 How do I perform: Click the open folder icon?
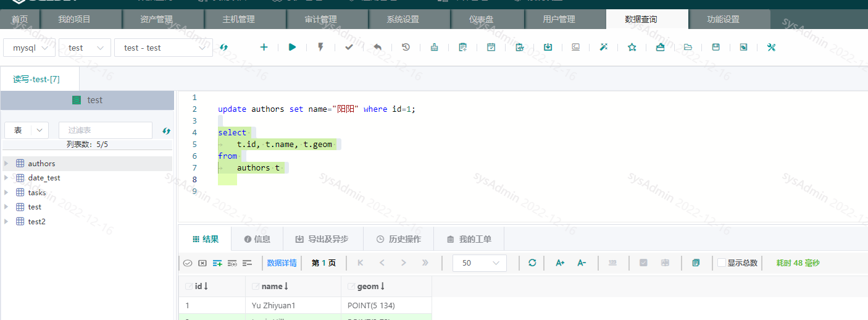point(688,47)
